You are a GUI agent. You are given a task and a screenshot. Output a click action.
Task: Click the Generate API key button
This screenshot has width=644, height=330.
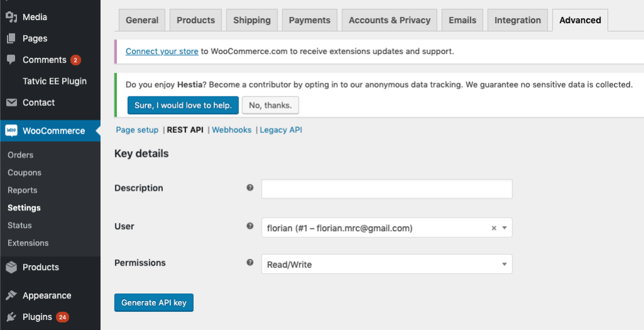coord(154,302)
